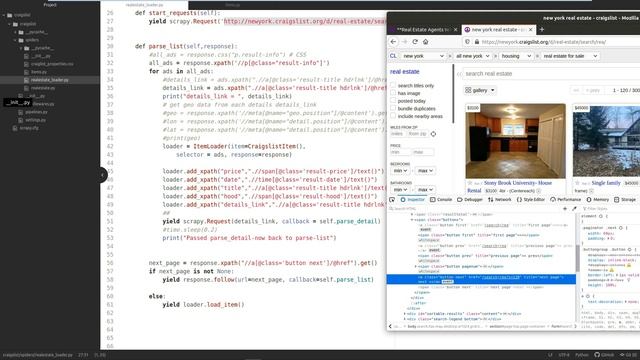Favorite the Single family listing star

coord(577,183)
